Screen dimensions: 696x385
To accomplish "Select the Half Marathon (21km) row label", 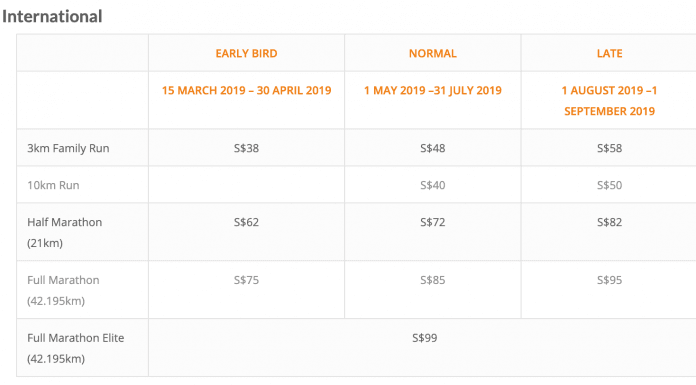I will (x=64, y=232).
